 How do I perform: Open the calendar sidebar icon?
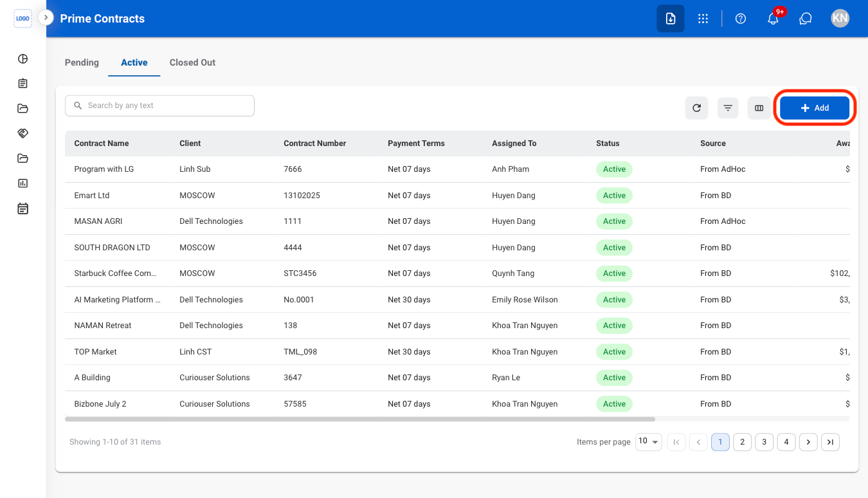coord(23,208)
